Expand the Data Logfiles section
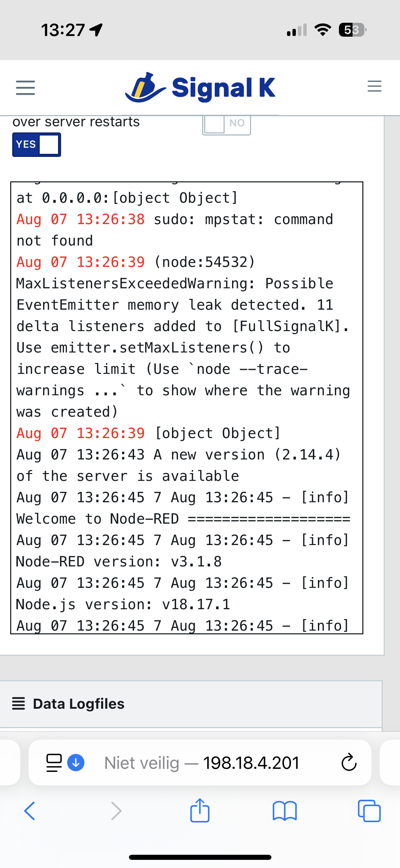Viewport: 400px width, 868px height. pos(191,704)
